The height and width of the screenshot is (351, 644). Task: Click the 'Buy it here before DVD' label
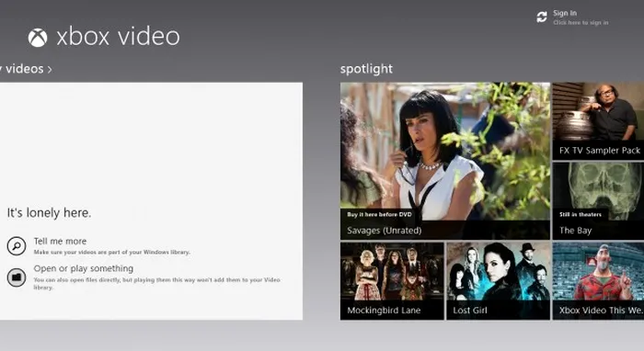click(379, 214)
